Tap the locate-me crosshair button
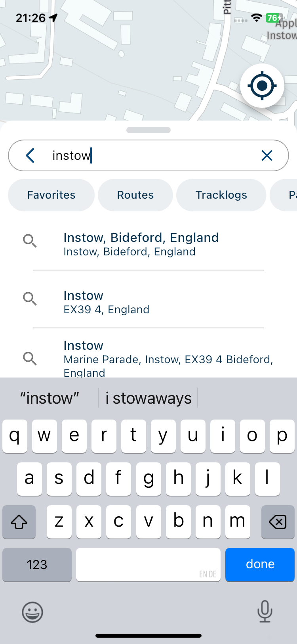The image size is (297, 644). 262,86
